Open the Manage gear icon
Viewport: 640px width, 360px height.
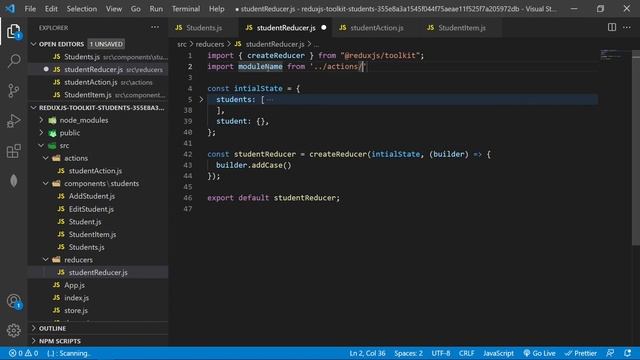point(13,330)
